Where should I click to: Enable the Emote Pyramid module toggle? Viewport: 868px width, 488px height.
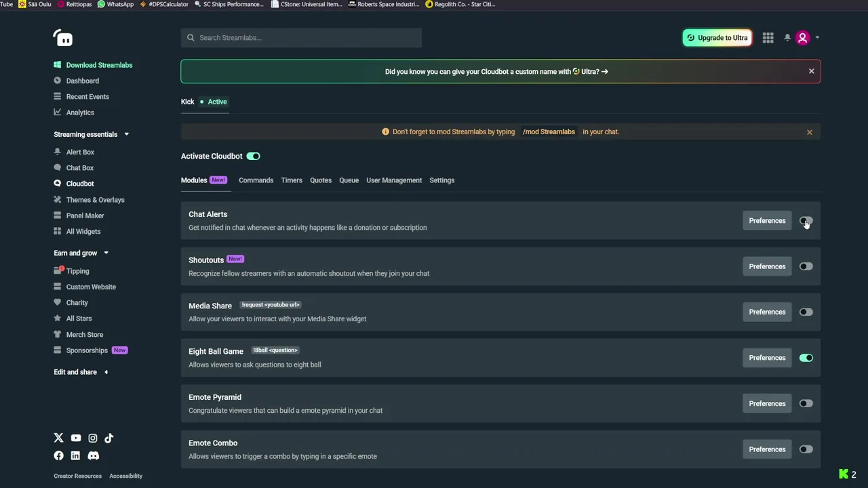(x=806, y=403)
